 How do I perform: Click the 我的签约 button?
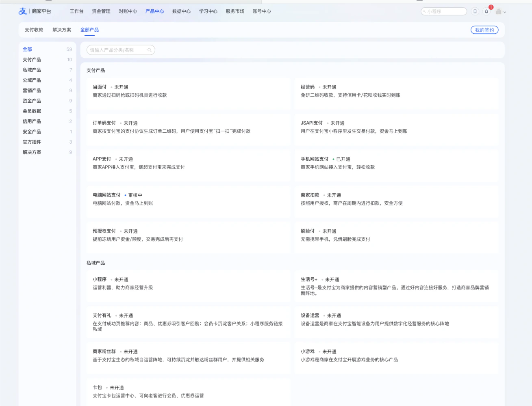click(x=484, y=30)
